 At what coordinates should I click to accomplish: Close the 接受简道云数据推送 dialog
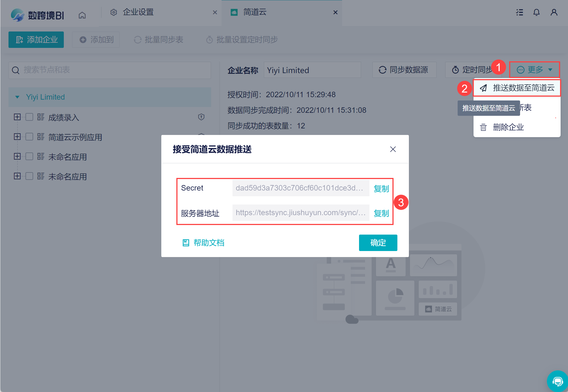coord(393,149)
